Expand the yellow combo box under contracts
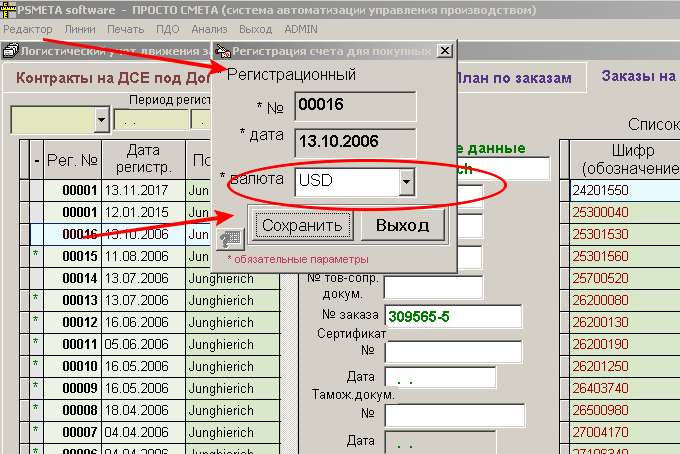 coord(101,120)
